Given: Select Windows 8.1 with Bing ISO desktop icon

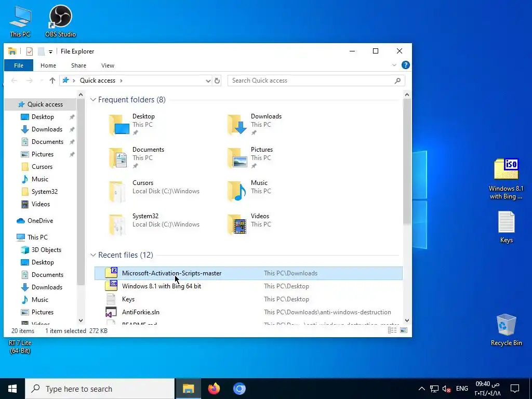Looking at the screenshot, I should [x=506, y=179].
